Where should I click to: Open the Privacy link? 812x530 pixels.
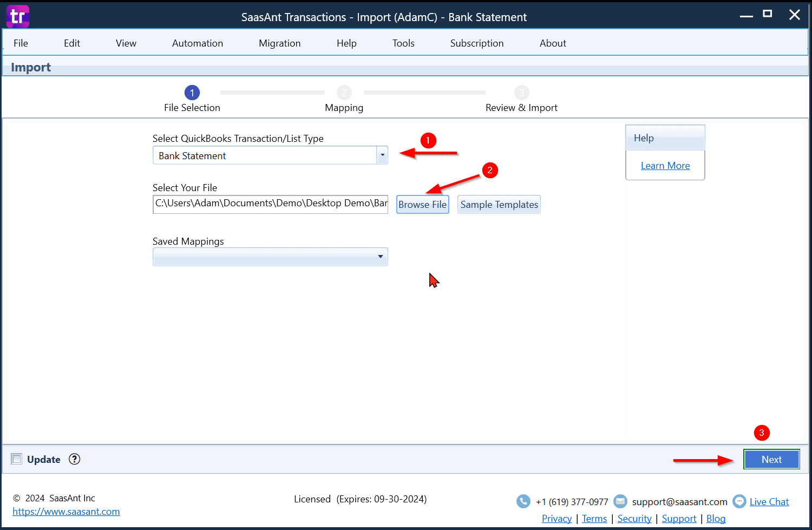[556, 519]
